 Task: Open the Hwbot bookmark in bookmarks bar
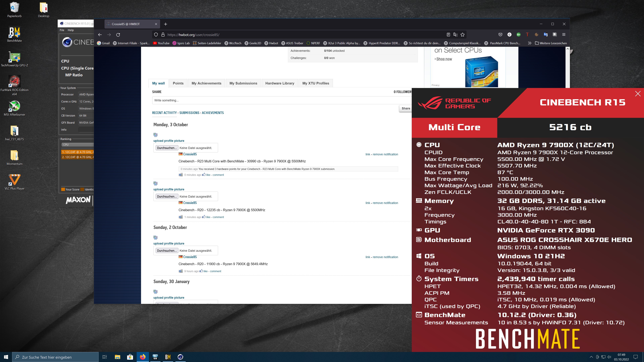(271, 43)
